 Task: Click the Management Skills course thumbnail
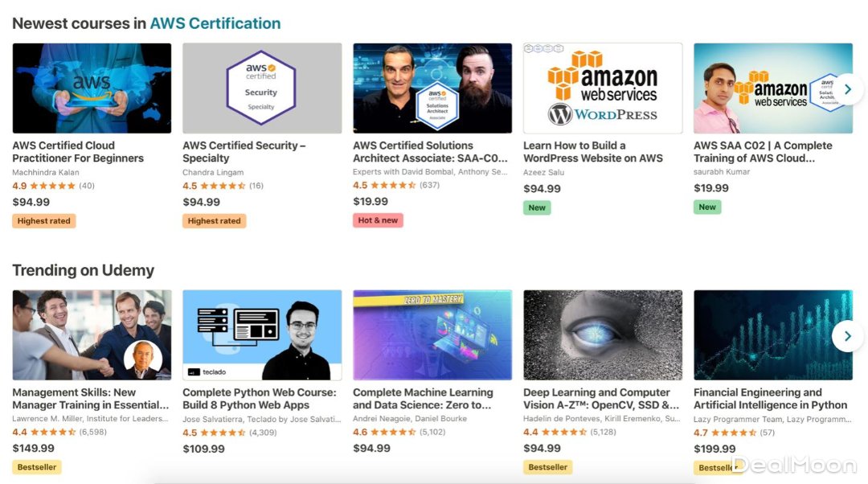click(92, 335)
